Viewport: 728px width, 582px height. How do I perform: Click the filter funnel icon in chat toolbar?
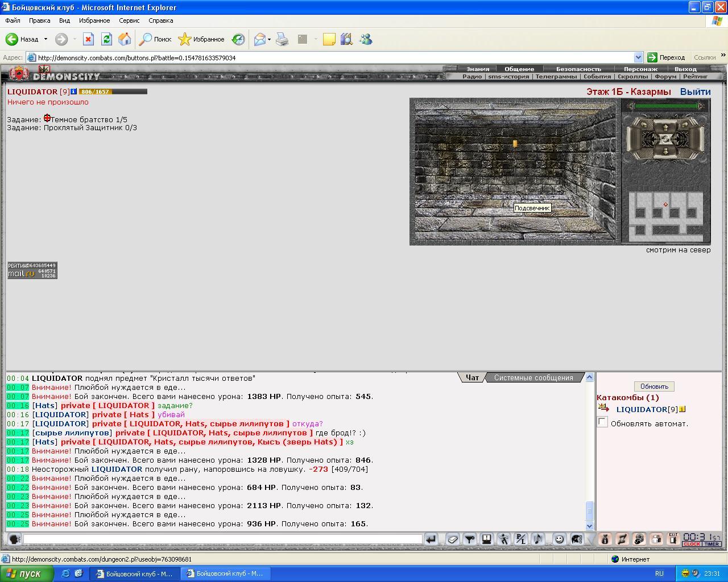pos(470,539)
